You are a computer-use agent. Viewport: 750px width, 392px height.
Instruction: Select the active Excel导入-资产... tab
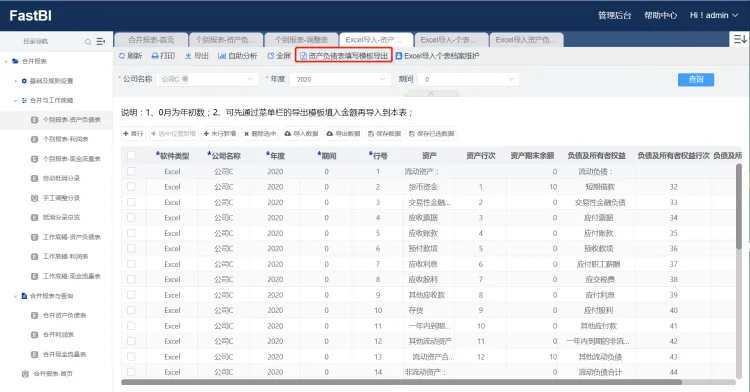click(x=375, y=40)
